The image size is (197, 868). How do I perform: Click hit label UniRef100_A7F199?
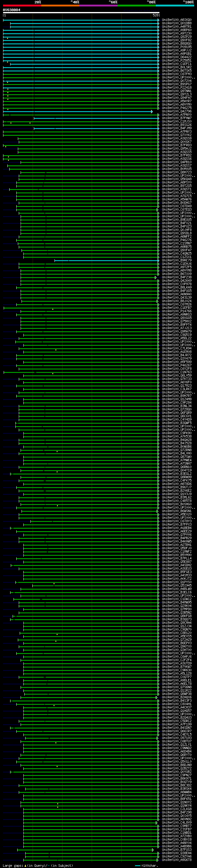click(176, 725)
